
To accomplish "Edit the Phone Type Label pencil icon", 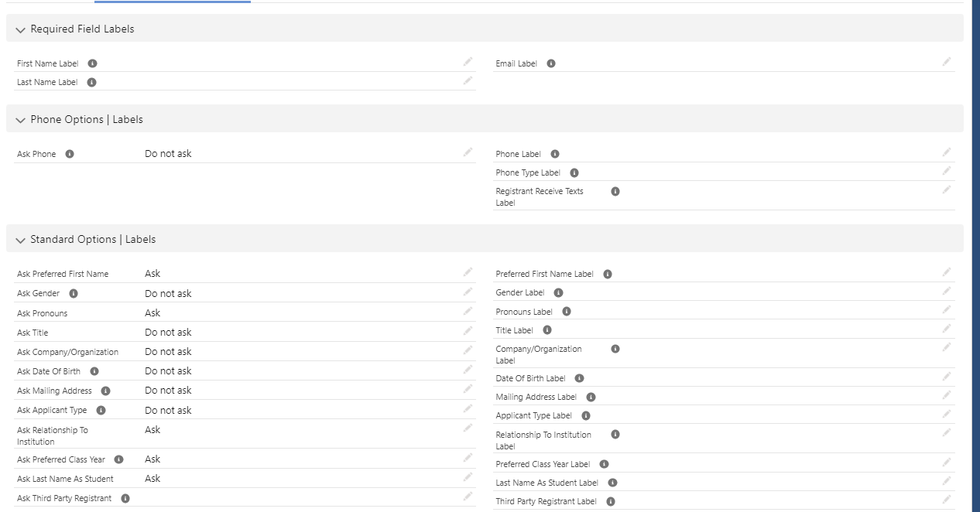I will coord(946,170).
